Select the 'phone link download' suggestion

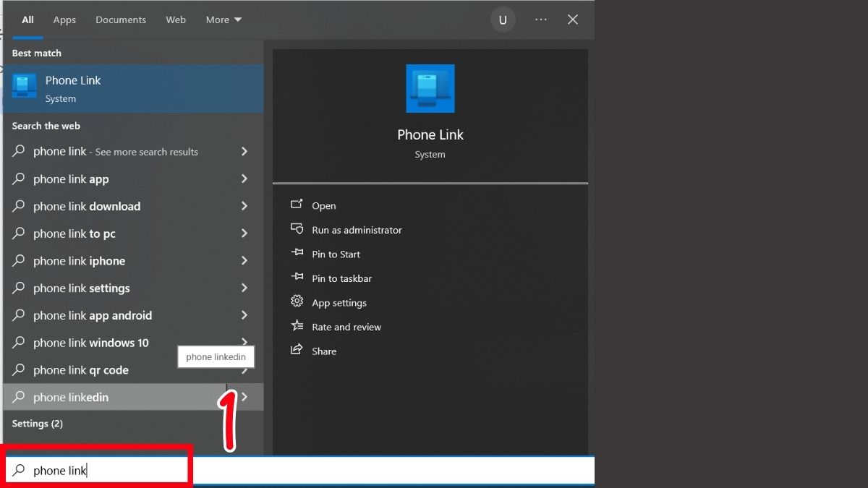tap(133, 206)
